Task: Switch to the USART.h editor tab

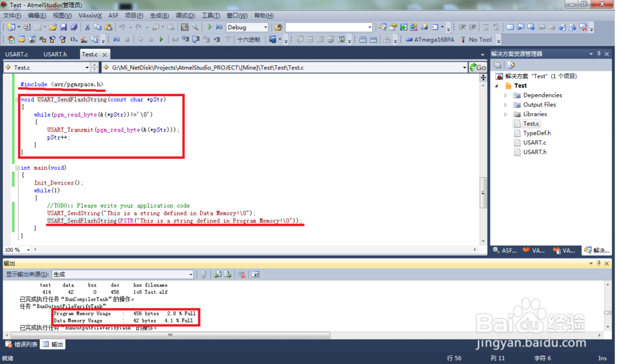Action: click(55, 54)
